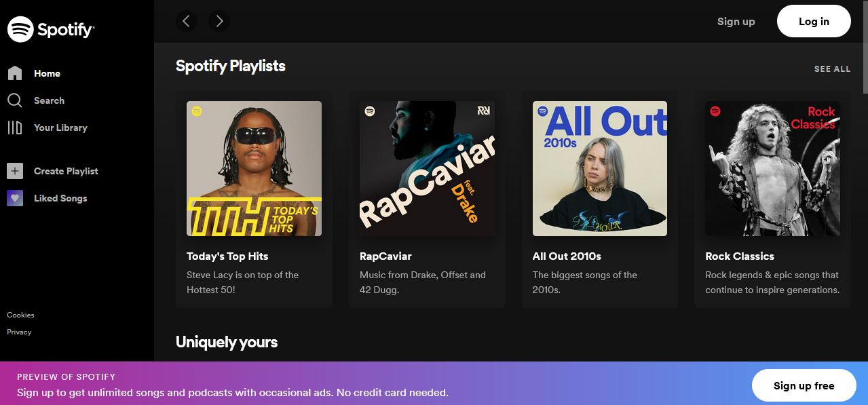Open Your Library via the library icon
This screenshot has width=868, height=405.
(15, 128)
